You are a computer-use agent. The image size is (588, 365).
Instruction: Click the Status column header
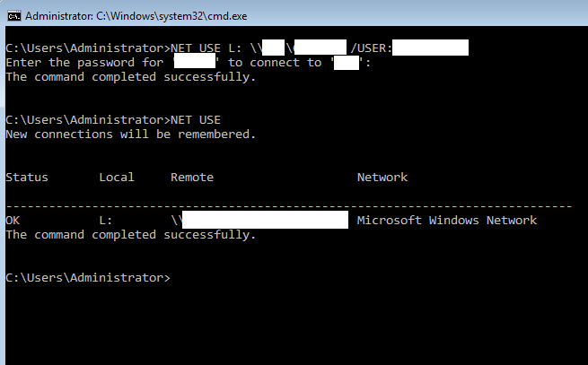tap(27, 178)
